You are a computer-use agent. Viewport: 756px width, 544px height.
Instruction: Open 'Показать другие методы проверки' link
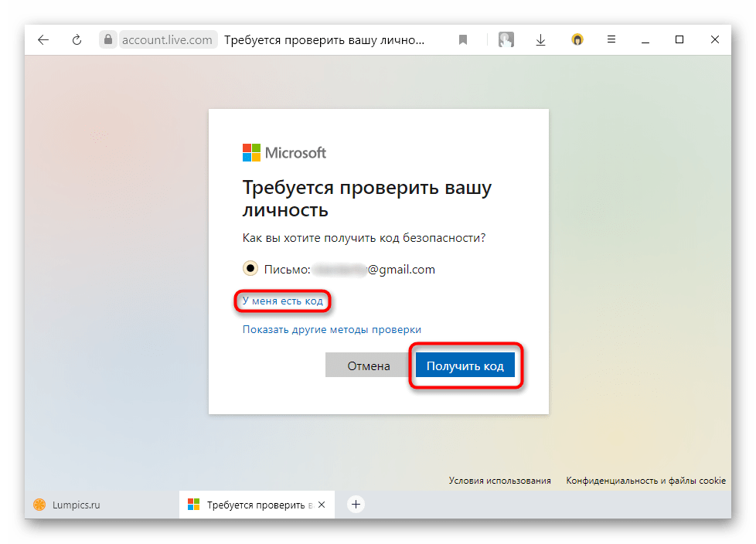332,330
